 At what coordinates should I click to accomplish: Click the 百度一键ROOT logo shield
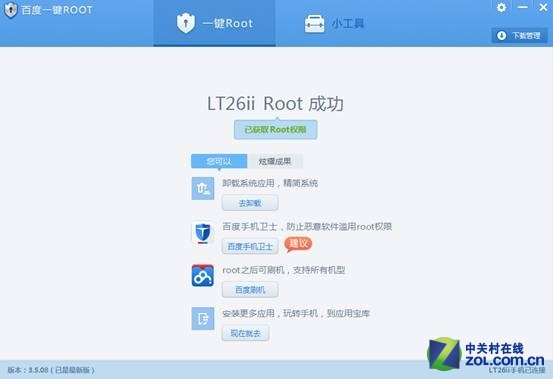[11, 10]
